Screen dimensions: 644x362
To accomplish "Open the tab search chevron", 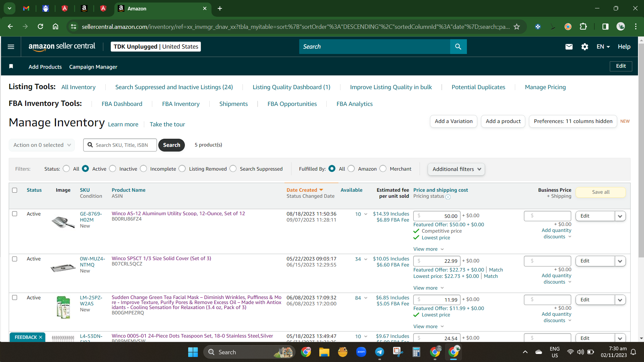I will pos(9,8).
